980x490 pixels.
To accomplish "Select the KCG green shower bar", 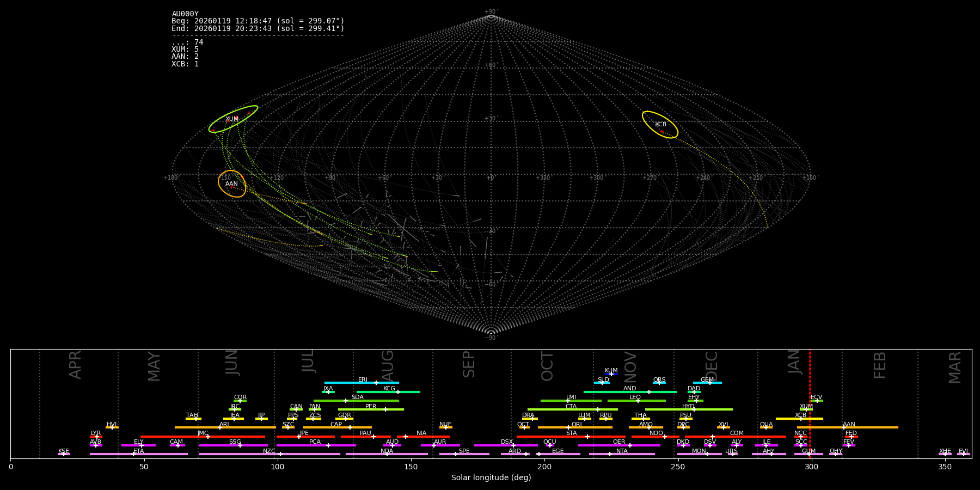I will click(x=388, y=392).
